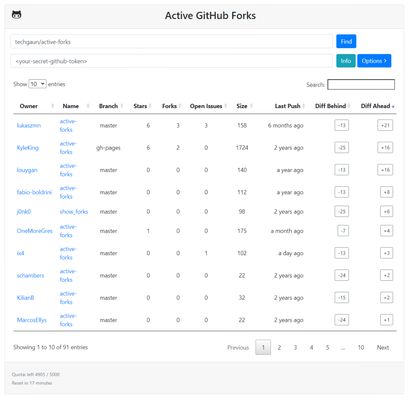408x400 pixels.
Task: Expand the Options button
Action: pyautogui.click(x=374, y=61)
